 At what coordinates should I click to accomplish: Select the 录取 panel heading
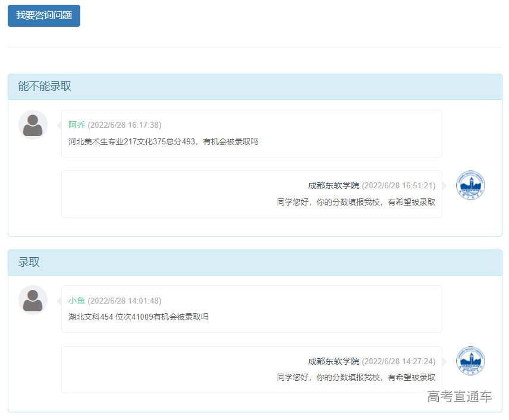(29, 263)
